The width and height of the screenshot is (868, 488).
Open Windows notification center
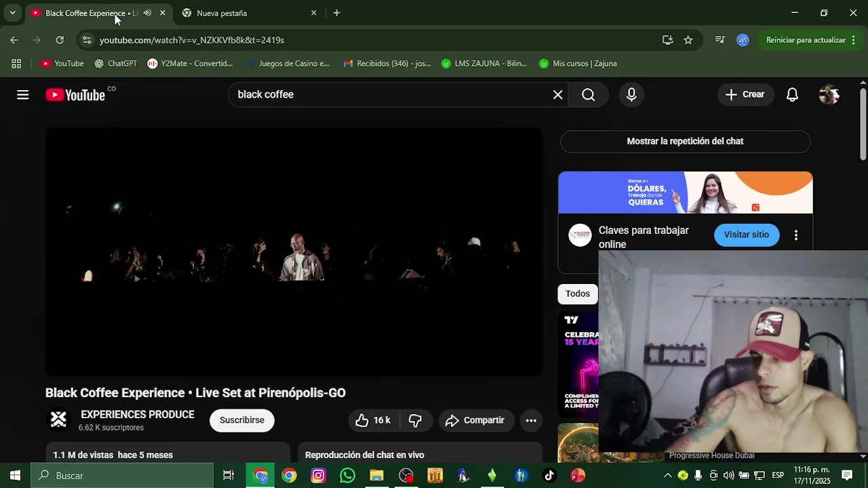847,475
